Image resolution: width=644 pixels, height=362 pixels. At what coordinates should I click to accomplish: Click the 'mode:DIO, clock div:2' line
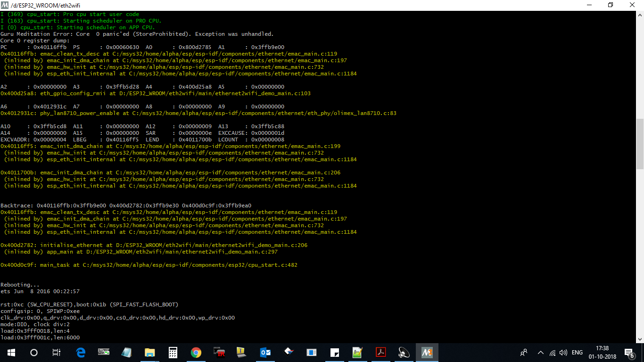pos(35,324)
